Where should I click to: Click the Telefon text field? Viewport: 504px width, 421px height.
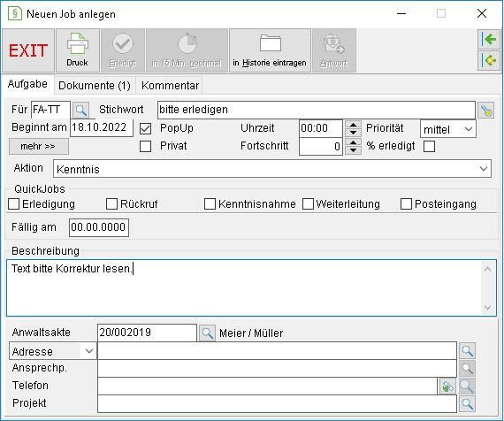(267, 386)
